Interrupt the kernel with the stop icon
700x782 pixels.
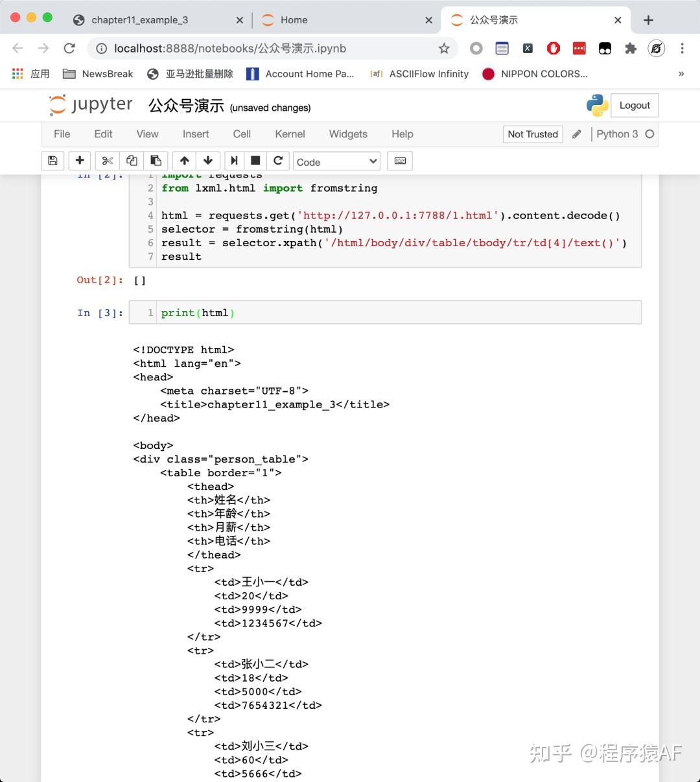click(x=255, y=161)
